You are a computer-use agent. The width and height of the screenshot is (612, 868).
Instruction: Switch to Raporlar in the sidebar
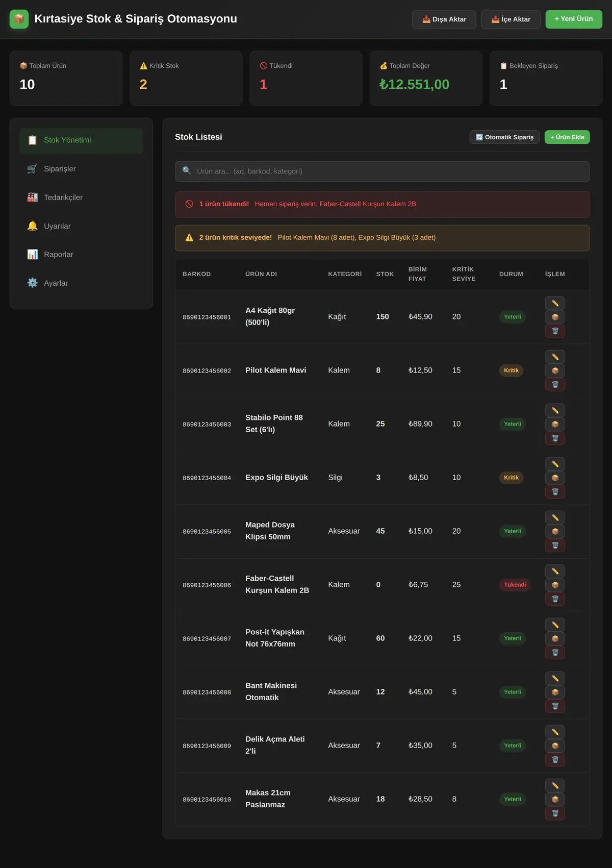click(81, 255)
